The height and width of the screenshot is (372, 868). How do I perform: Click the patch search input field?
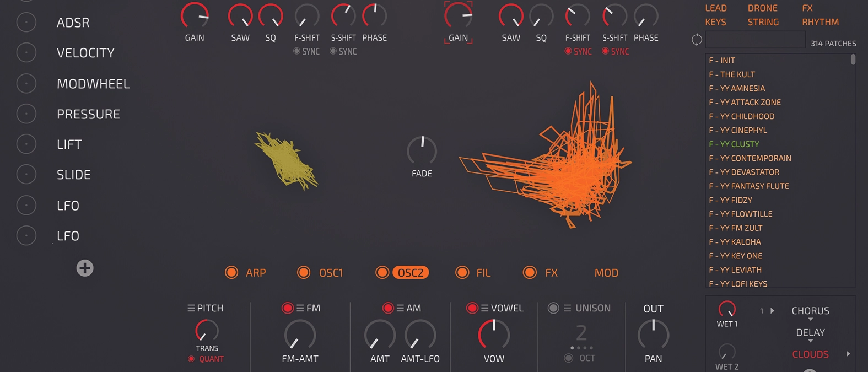pyautogui.click(x=755, y=40)
